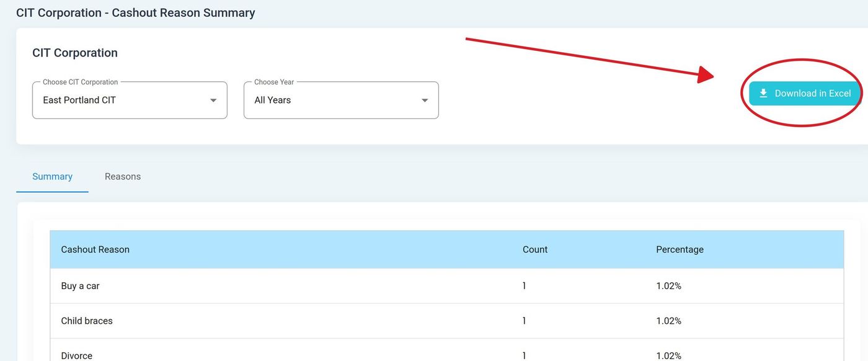Viewport: 868px width, 361px height.
Task: Expand the East Portland CIT dropdown arrow
Action: (x=213, y=100)
